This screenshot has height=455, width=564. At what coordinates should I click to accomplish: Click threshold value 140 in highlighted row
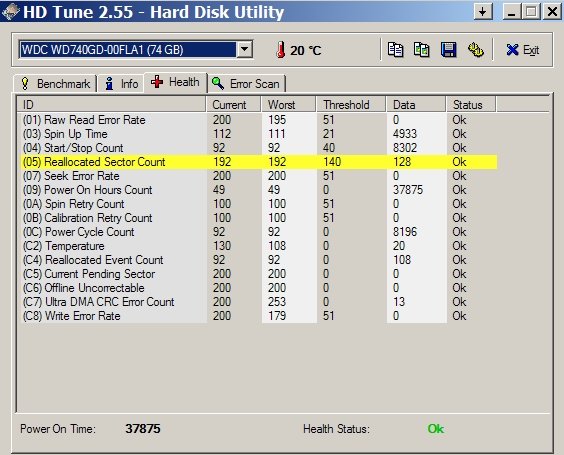[x=332, y=162]
